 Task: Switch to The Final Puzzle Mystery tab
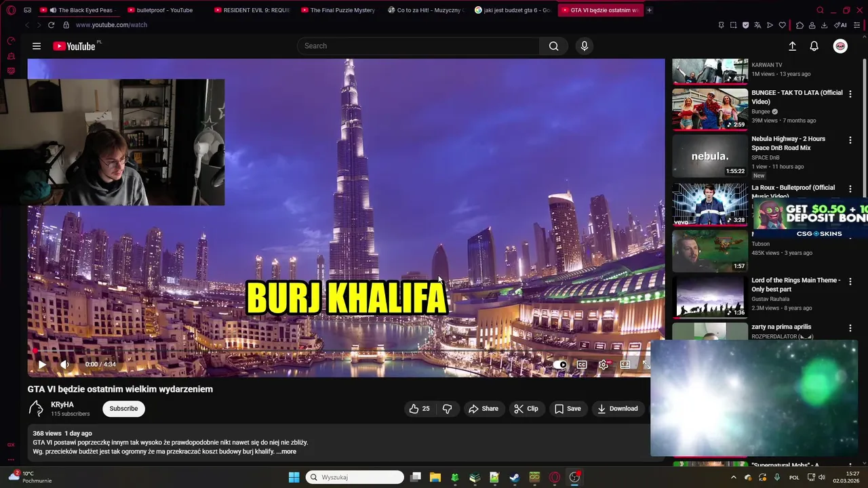click(339, 10)
